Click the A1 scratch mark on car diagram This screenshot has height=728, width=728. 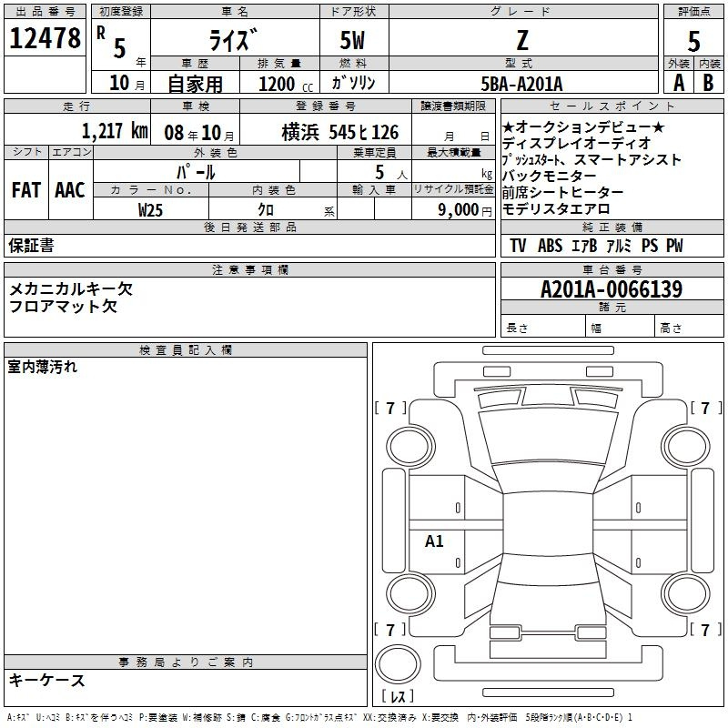coord(434,541)
